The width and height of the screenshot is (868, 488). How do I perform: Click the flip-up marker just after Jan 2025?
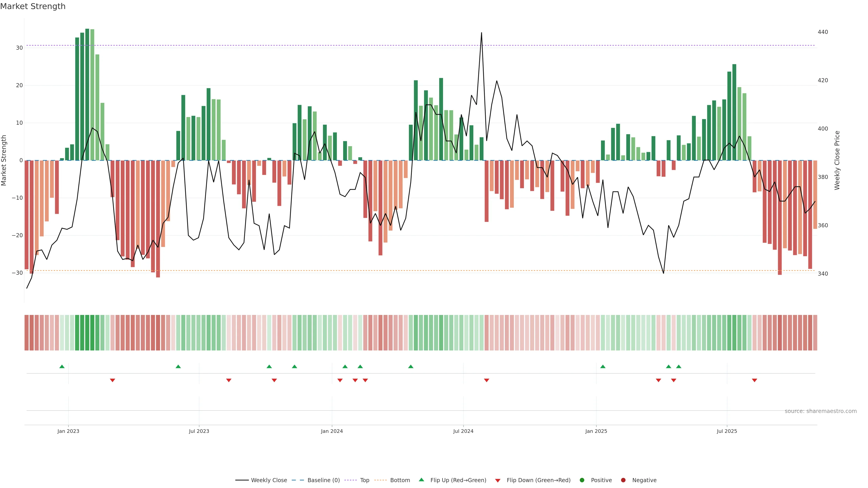[603, 366]
